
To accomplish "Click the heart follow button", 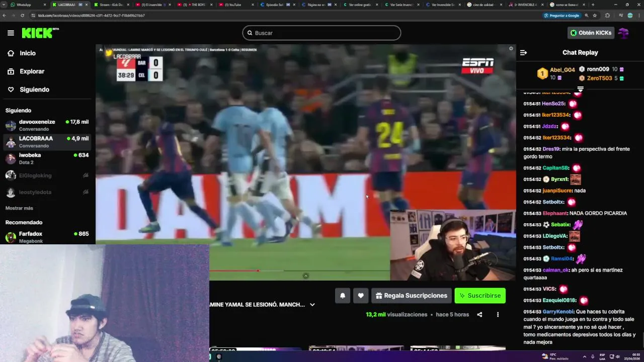I will 361,296.
